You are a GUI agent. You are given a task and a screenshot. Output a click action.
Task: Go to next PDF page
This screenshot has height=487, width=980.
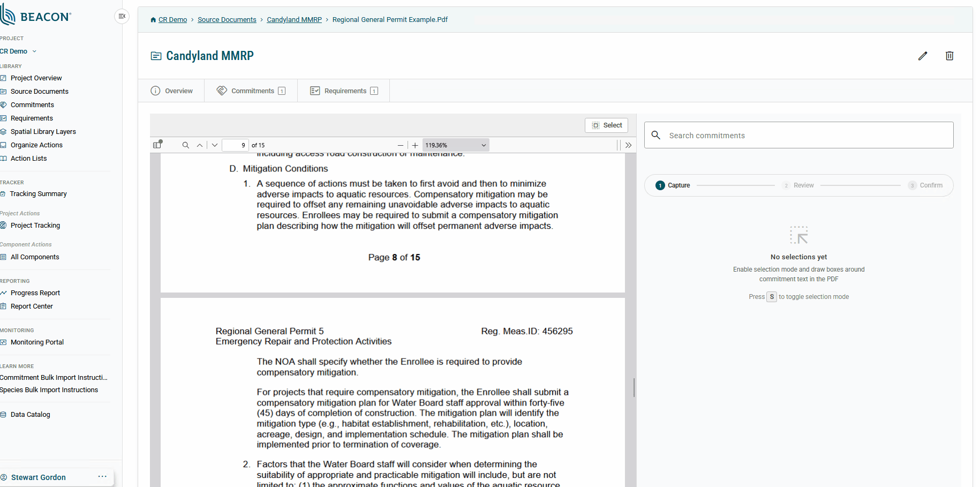tap(215, 145)
